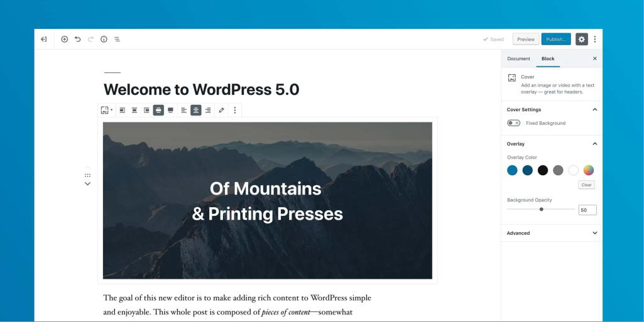The image size is (644, 322).
Task: Toggle the settings gear sidebar
Action: (582, 40)
